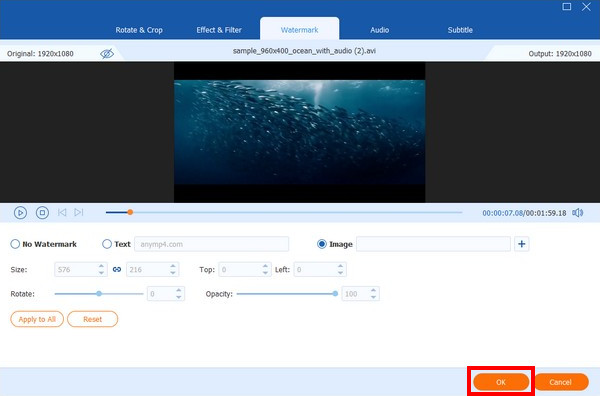The height and width of the screenshot is (396, 600).
Task: Increase the height size stepper
Action: pos(173,266)
